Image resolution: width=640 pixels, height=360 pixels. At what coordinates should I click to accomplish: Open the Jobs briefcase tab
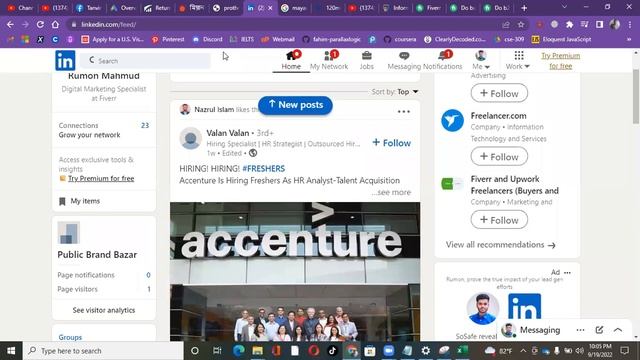(x=367, y=60)
